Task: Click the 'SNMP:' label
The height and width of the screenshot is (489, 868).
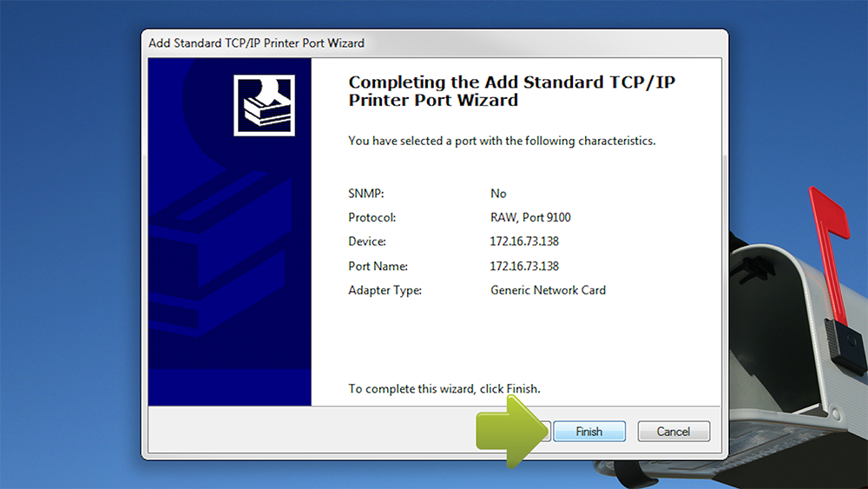Action: pos(366,194)
